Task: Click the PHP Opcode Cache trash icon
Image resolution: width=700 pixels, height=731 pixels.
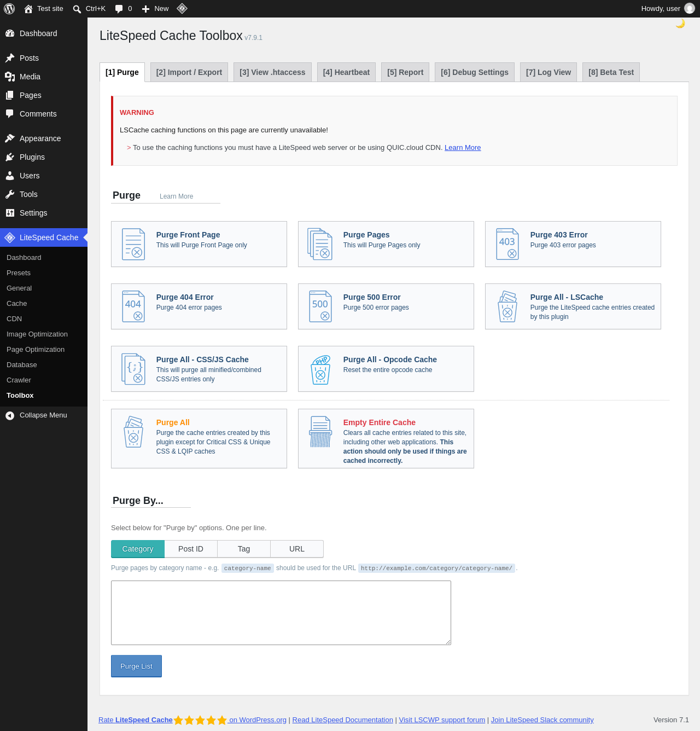Action: (320, 369)
